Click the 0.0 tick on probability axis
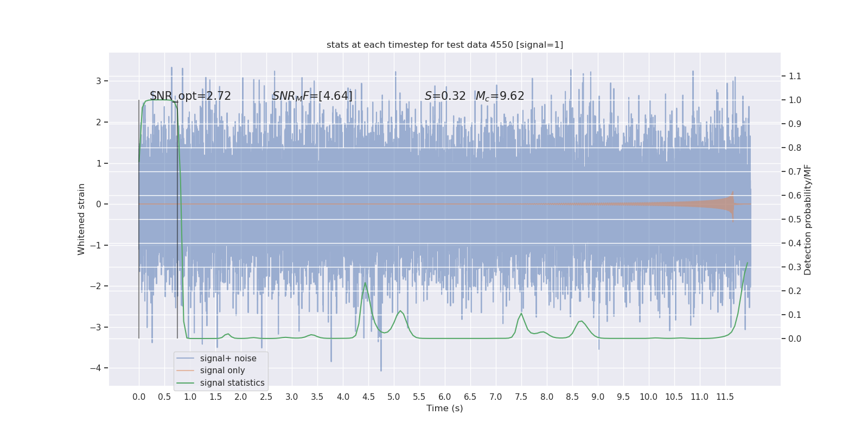The width and height of the screenshot is (868, 434). [795, 339]
